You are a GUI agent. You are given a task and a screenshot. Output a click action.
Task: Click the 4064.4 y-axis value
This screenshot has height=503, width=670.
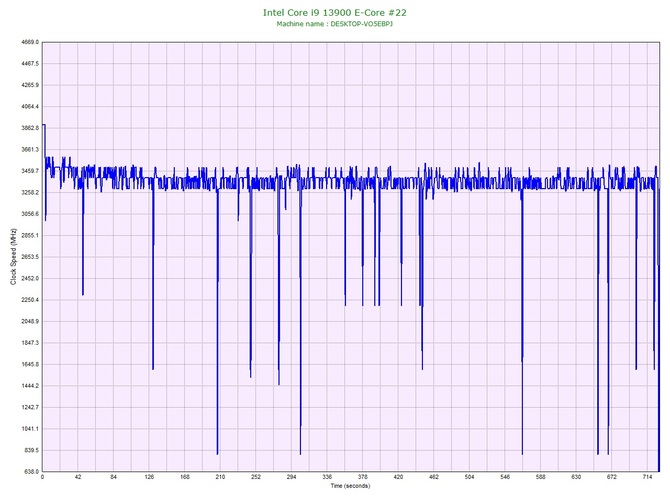point(30,106)
